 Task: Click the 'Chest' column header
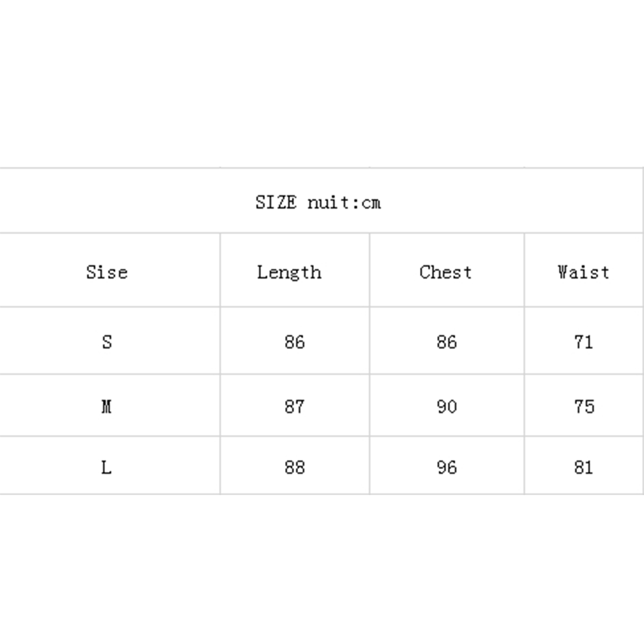[446, 272]
